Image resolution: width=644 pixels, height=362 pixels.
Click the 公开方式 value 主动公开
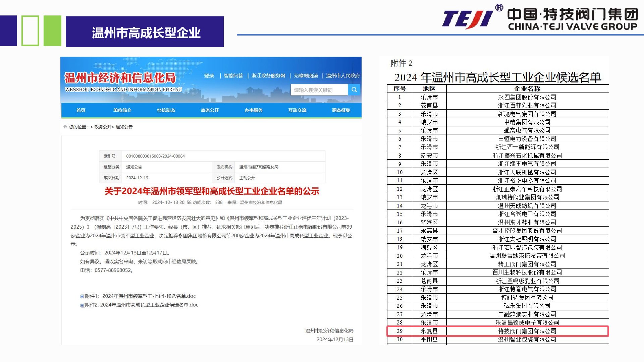(x=247, y=178)
